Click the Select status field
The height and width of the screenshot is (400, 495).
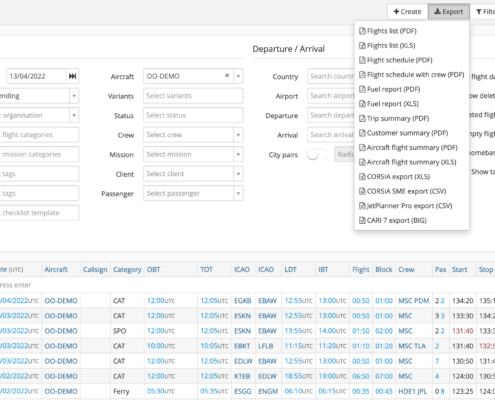(x=193, y=115)
